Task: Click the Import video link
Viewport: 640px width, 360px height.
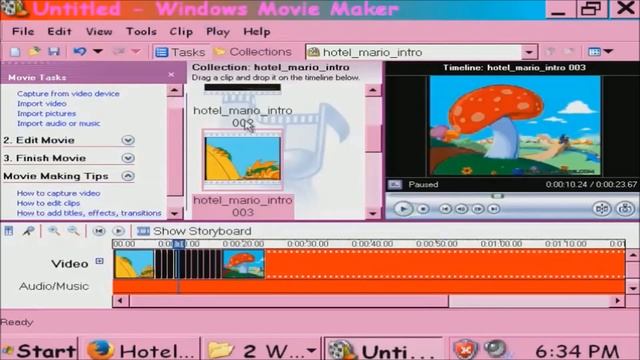Action: (x=42, y=104)
